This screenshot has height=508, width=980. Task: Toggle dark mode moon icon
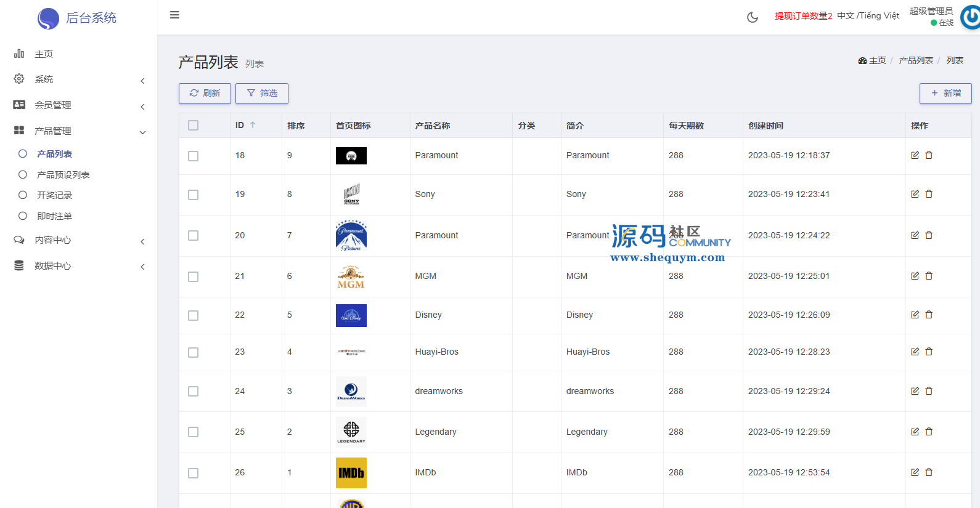[753, 17]
